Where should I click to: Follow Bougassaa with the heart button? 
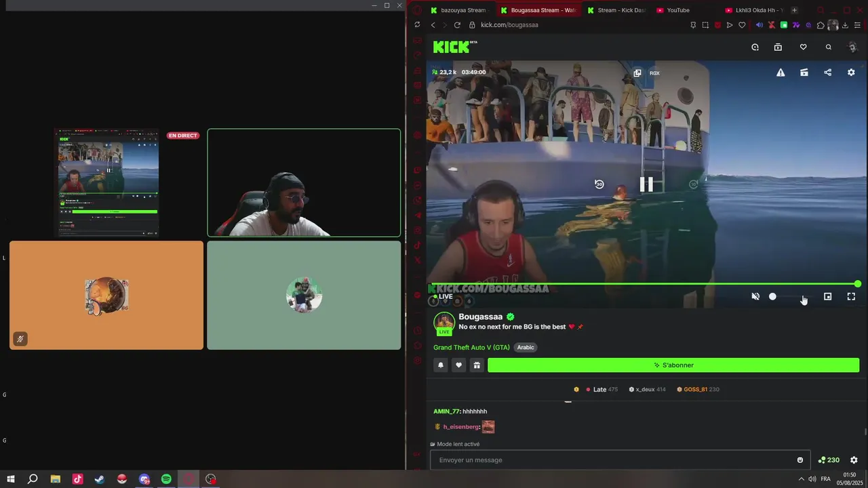click(458, 365)
